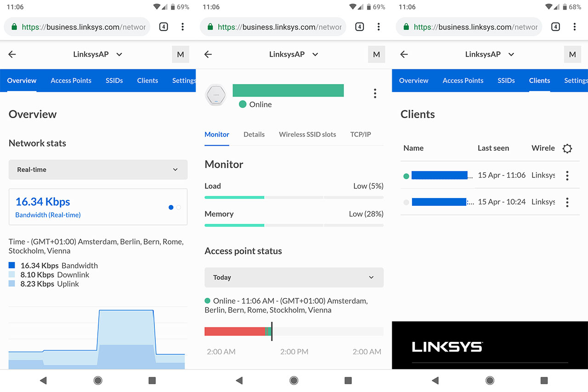Tap back arrow in left Overview screen
The width and height of the screenshot is (588, 392).
tap(12, 54)
